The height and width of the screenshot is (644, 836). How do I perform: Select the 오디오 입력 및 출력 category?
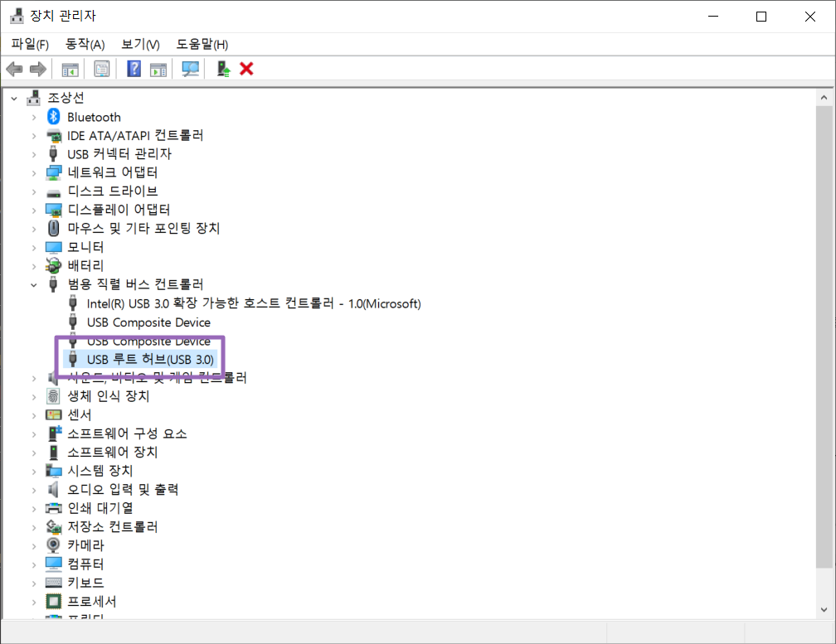pyautogui.click(x=123, y=489)
